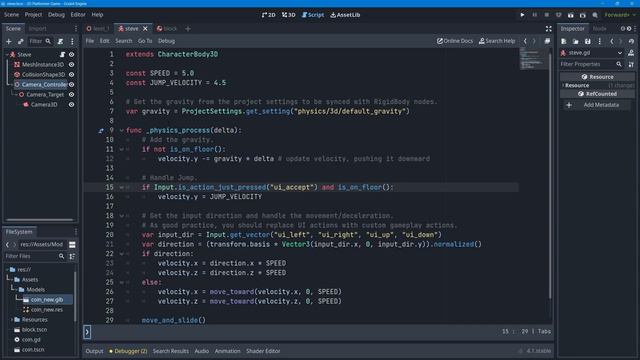640x360 pixels.
Task: Switch to the Script workspace
Action: (313, 15)
